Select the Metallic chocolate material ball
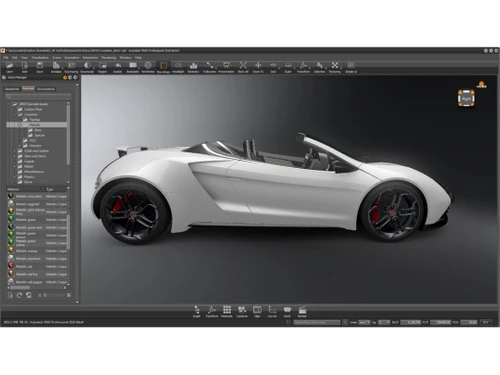This screenshot has width=500, height=375. 11,196
